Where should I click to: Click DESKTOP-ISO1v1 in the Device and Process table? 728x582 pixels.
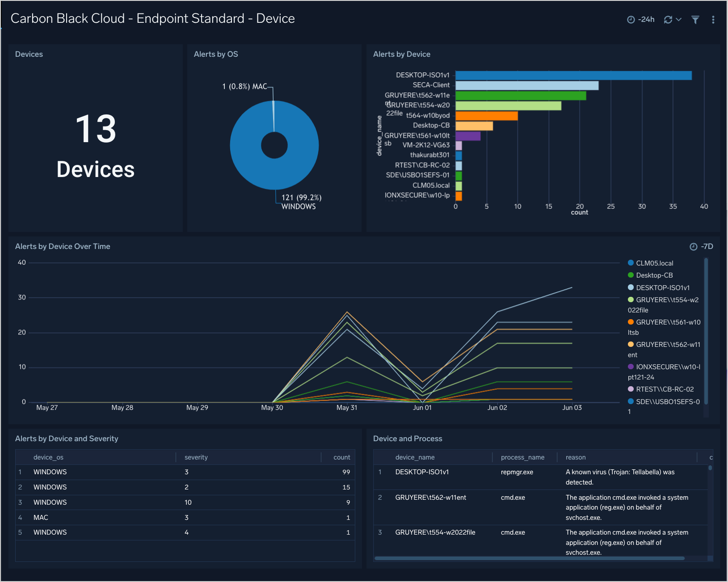click(421, 472)
